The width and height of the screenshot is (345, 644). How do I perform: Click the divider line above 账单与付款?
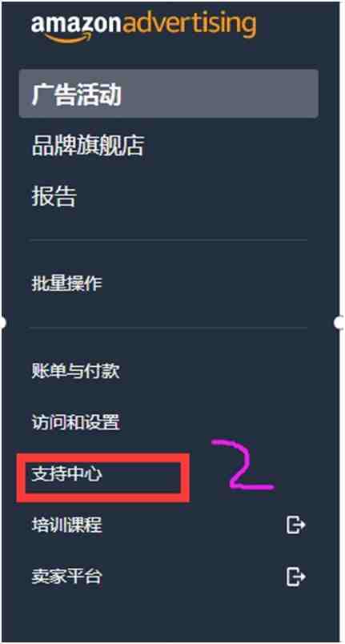(168, 328)
